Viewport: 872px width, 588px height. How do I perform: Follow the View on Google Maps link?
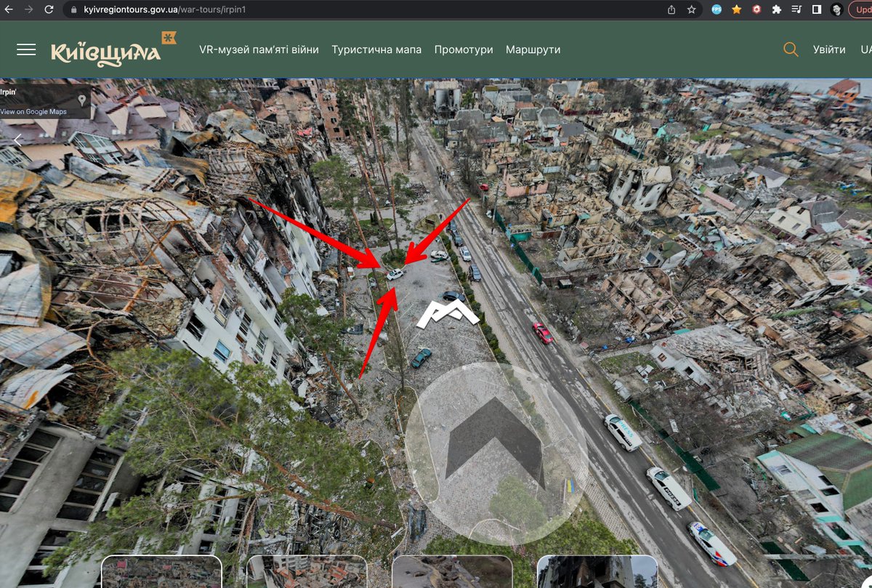tap(33, 112)
